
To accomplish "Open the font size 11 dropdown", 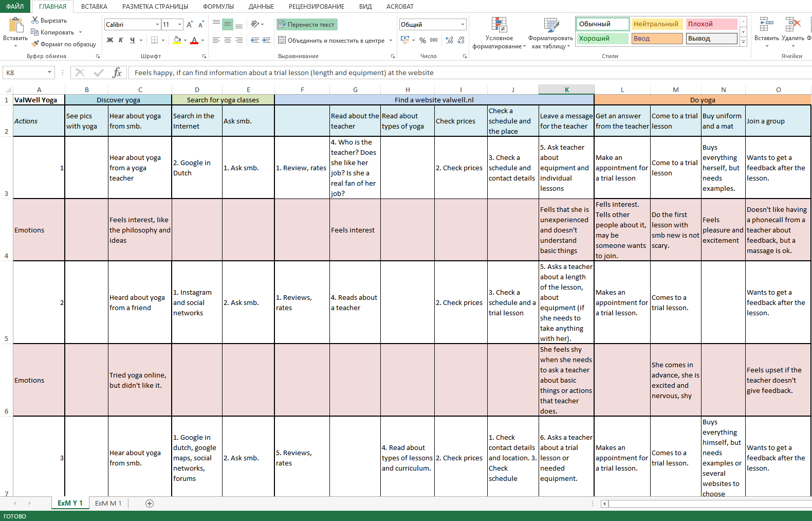I will click(179, 24).
